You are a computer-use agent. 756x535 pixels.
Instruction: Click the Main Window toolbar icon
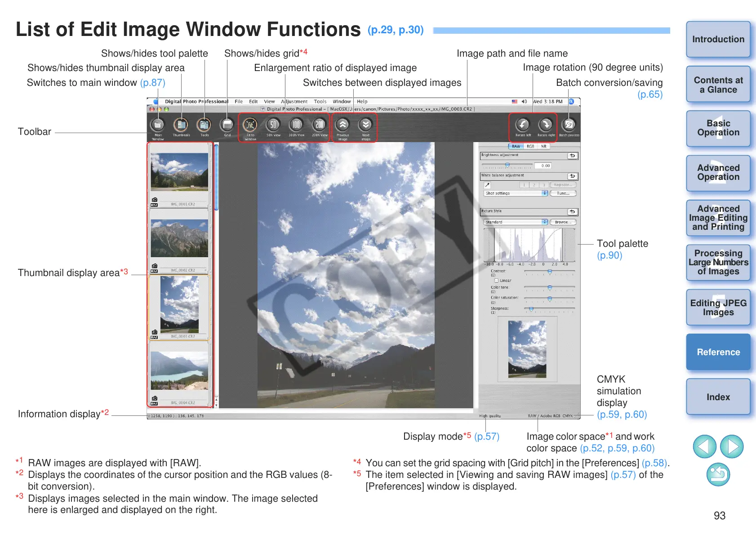coord(158,125)
